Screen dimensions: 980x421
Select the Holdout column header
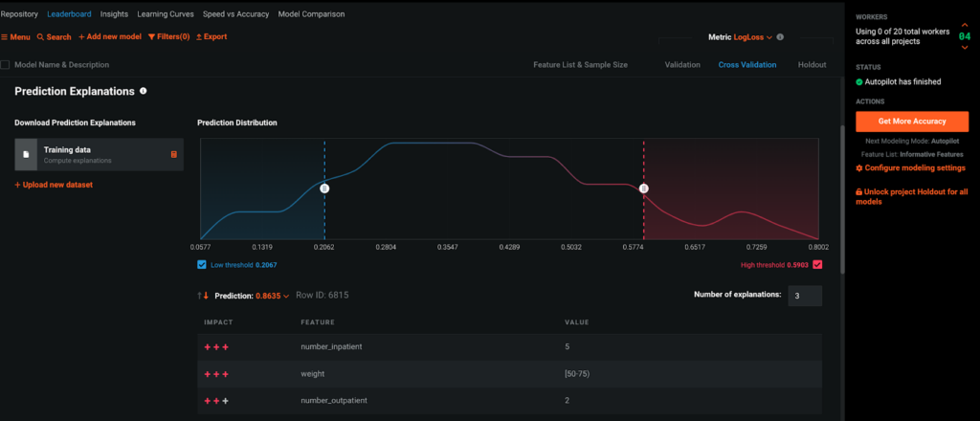tap(812, 65)
